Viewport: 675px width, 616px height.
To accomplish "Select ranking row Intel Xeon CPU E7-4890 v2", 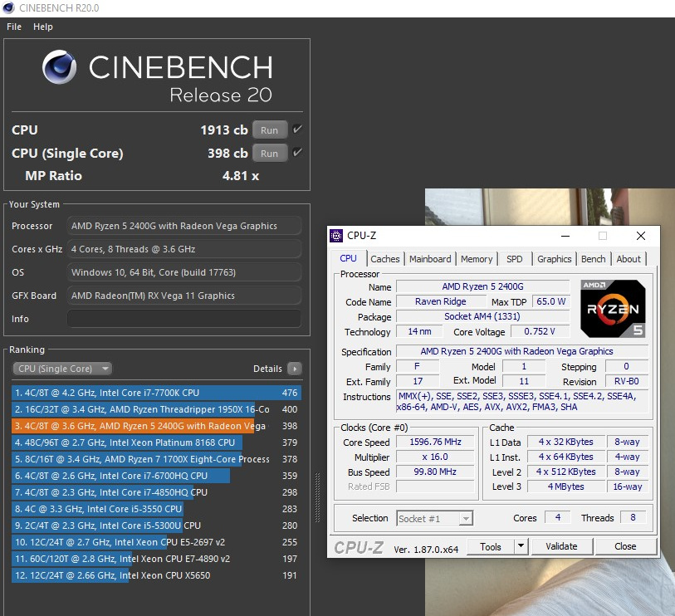I will pyautogui.click(x=156, y=559).
